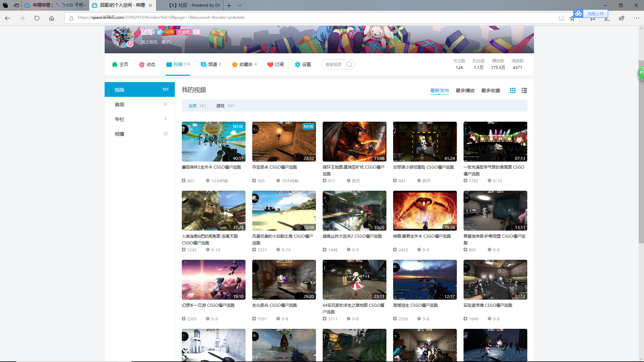Add page to favorites star icon

click(x=572, y=18)
